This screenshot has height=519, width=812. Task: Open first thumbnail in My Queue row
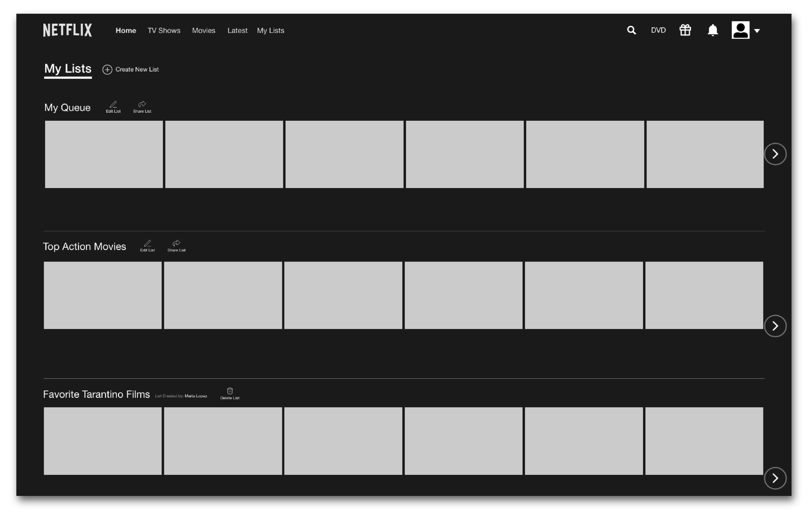[104, 155]
